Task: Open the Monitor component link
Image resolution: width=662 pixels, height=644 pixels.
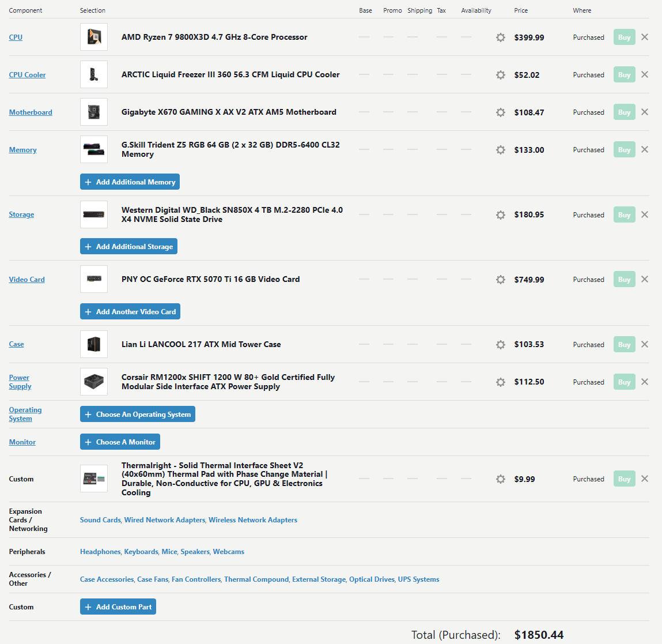Action: pos(22,442)
